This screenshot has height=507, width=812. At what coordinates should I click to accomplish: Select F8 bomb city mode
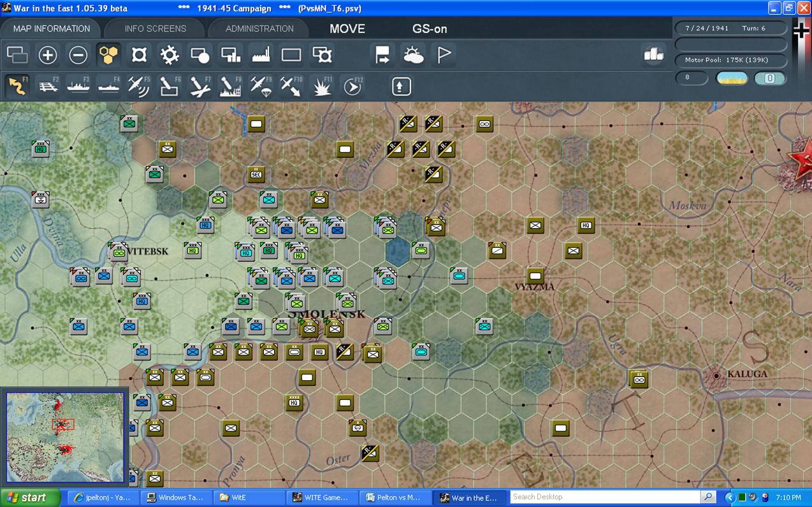[x=231, y=86]
